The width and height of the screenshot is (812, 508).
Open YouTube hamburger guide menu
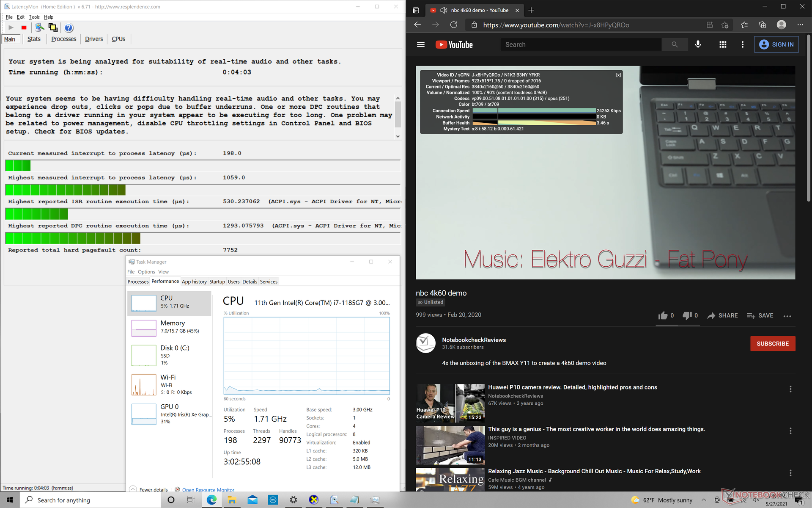420,44
